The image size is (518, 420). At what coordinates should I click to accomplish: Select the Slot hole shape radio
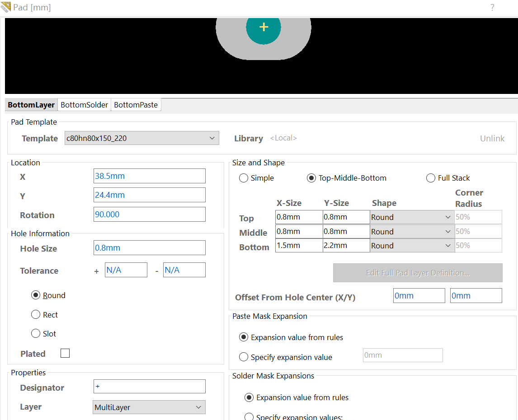point(36,333)
